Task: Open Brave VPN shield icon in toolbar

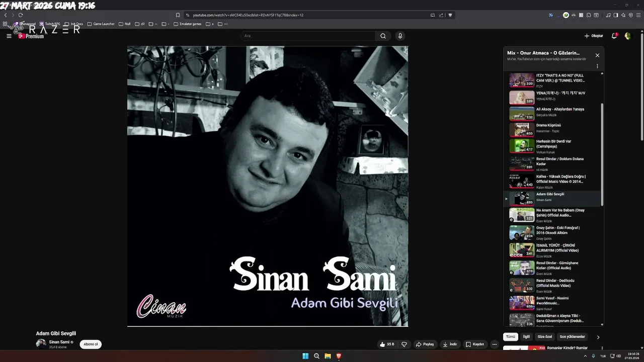Action: point(631,15)
